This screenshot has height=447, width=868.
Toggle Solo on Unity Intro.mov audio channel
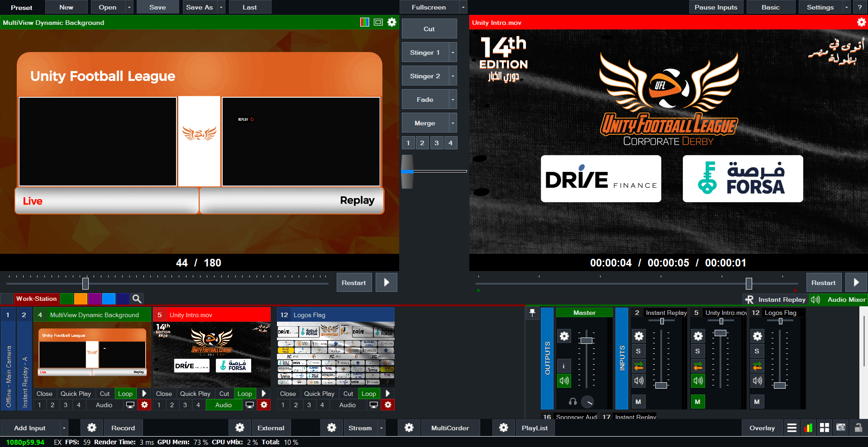tap(698, 351)
